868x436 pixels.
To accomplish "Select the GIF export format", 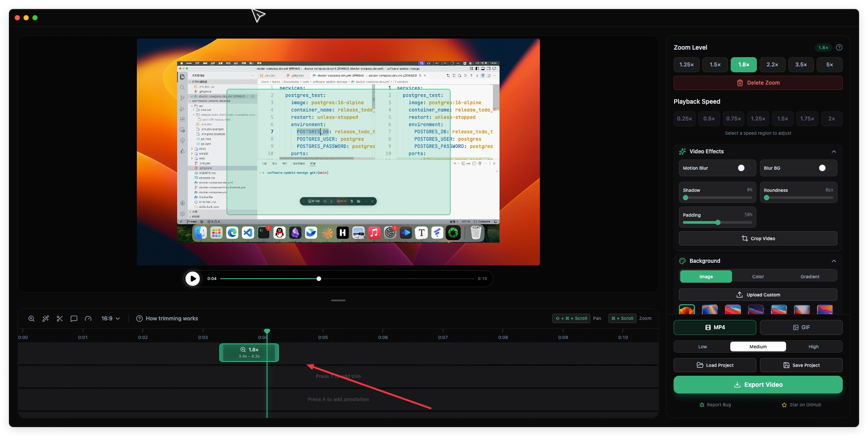I will 801,327.
